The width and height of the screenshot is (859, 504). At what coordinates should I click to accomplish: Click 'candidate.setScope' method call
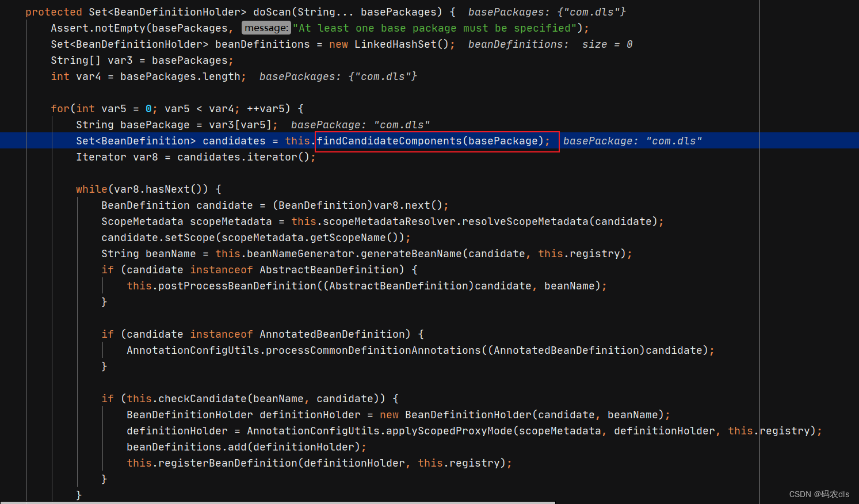[158, 238]
